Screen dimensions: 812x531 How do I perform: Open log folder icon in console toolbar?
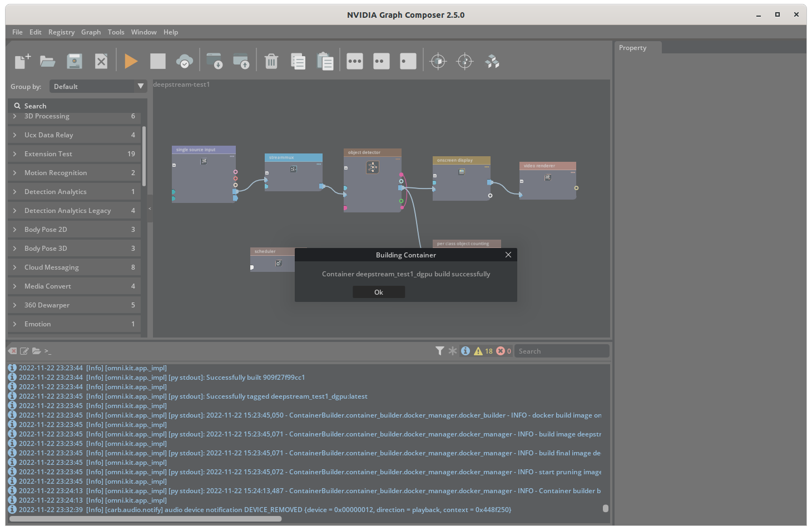[36, 351]
